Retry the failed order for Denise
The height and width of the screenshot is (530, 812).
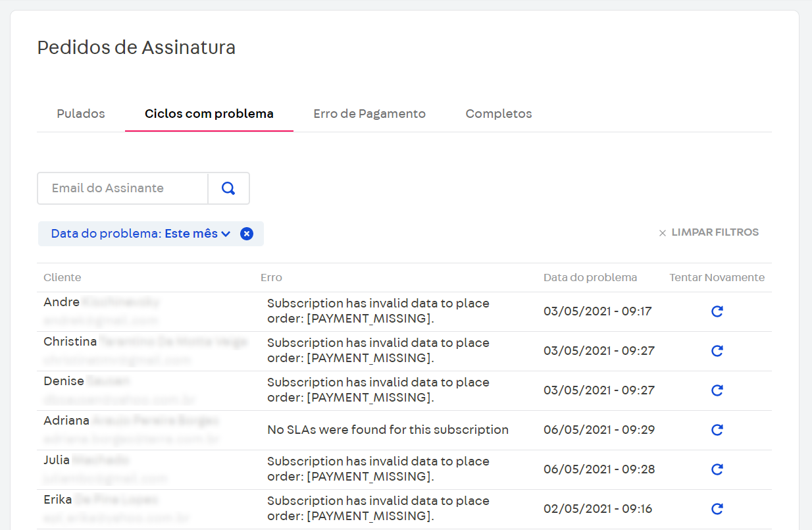point(717,390)
